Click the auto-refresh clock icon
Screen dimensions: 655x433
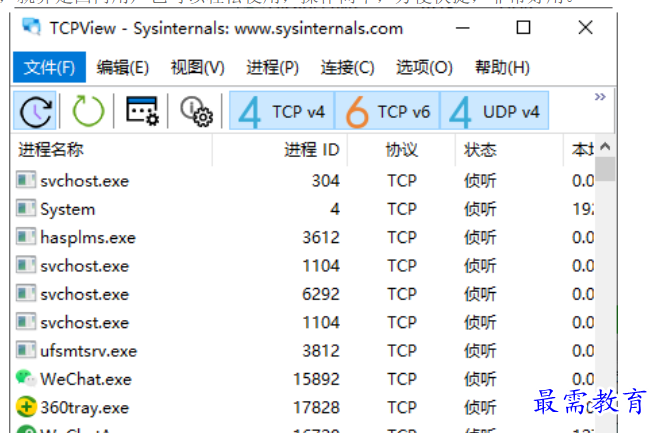coord(35,111)
